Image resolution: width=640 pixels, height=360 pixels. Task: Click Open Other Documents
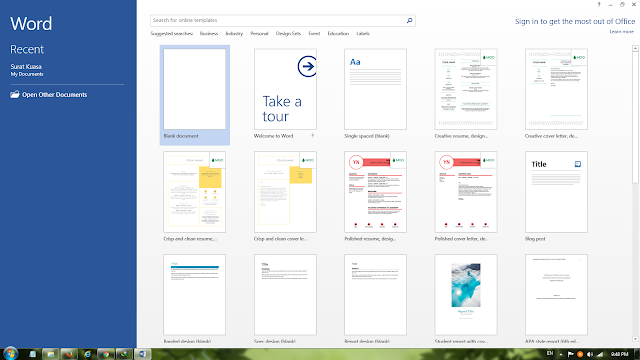tap(54, 95)
